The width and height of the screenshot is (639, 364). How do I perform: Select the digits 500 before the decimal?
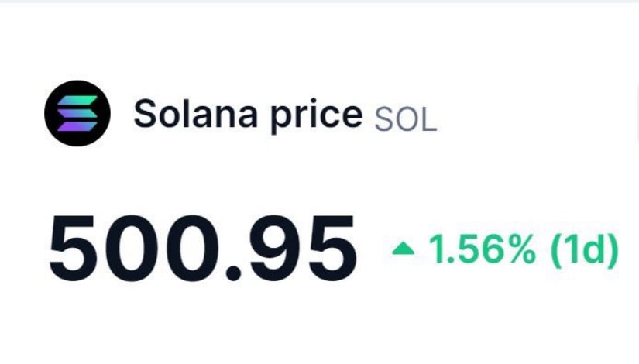click(x=131, y=249)
